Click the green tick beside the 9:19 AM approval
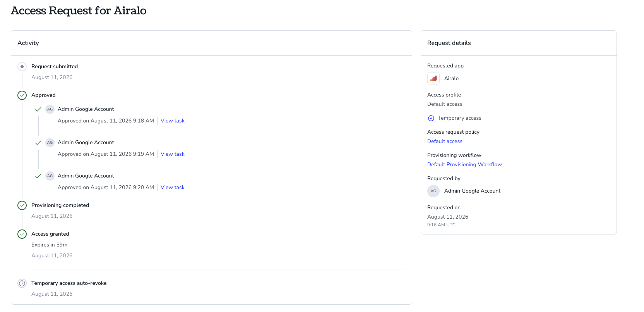 pyautogui.click(x=38, y=143)
